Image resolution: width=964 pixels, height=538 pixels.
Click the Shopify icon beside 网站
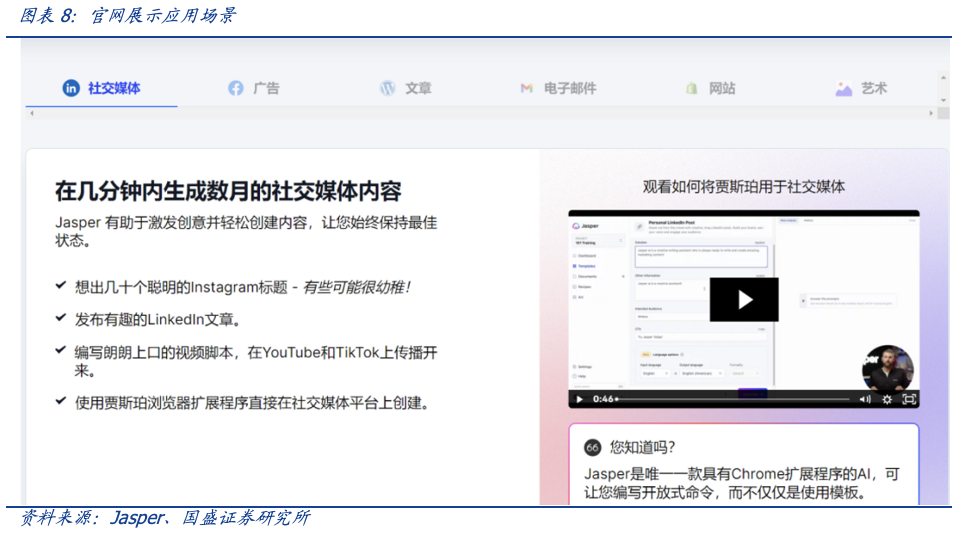click(691, 88)
